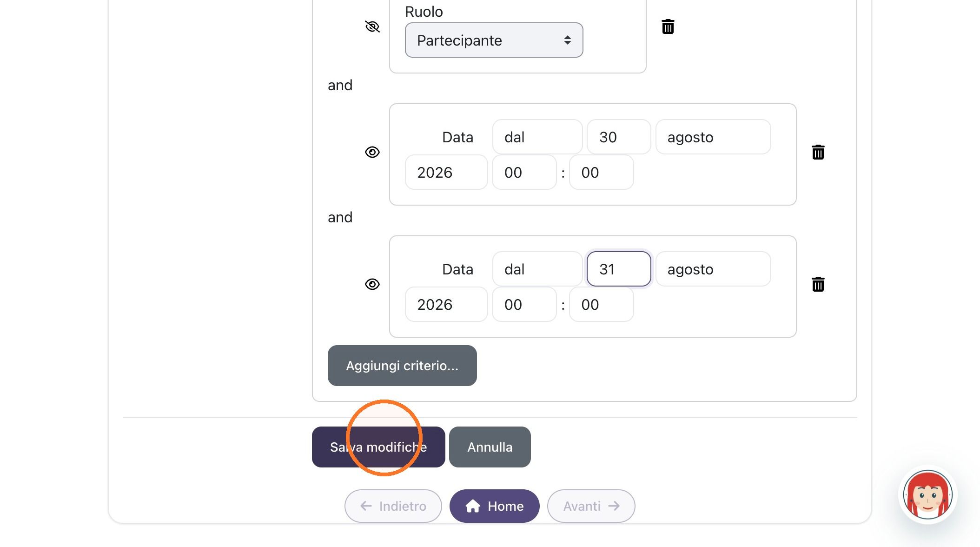The width and height of the screenshot is (980, 547).
Task: Open the red-haired assistant avatar chat
Action: coord(927,494)
